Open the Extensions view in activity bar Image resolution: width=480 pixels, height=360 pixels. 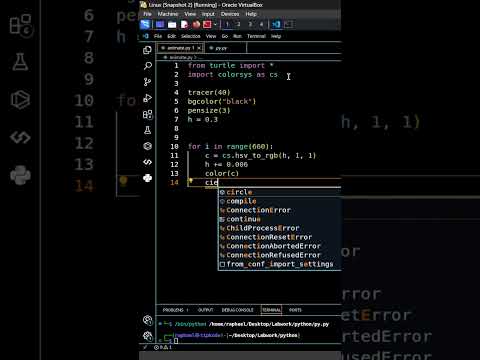(x=147, y=114)
